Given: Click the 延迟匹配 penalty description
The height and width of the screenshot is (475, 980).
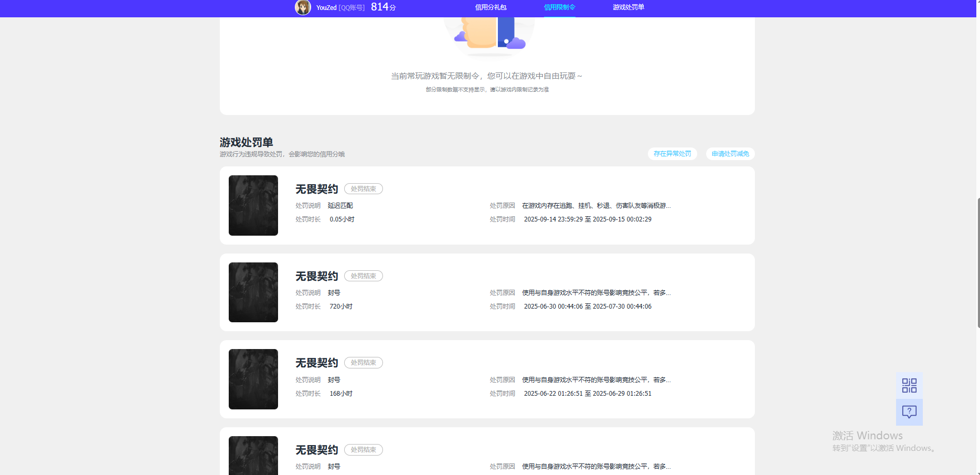Looking at the screenshot, I should (340, 206).
